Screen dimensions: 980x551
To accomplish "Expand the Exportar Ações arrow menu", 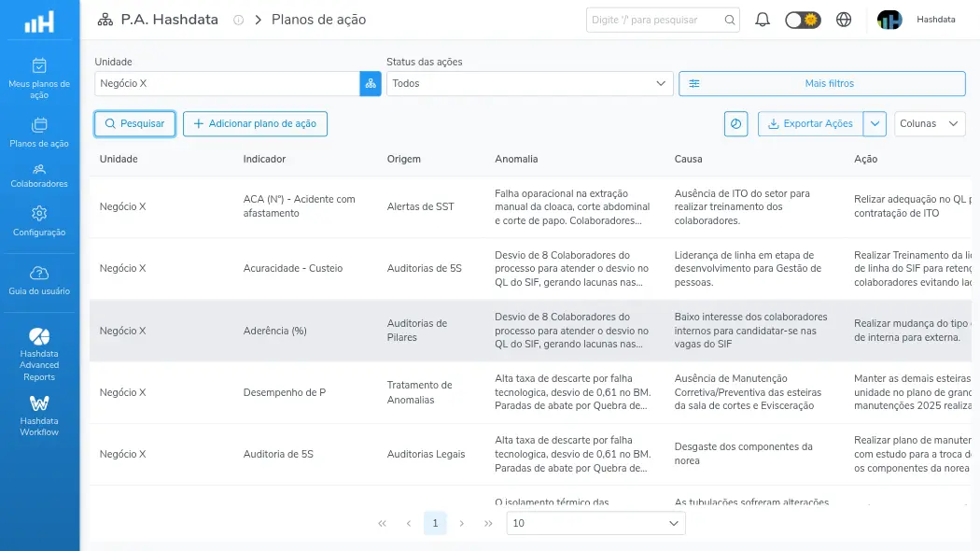I will click(875, 124).
